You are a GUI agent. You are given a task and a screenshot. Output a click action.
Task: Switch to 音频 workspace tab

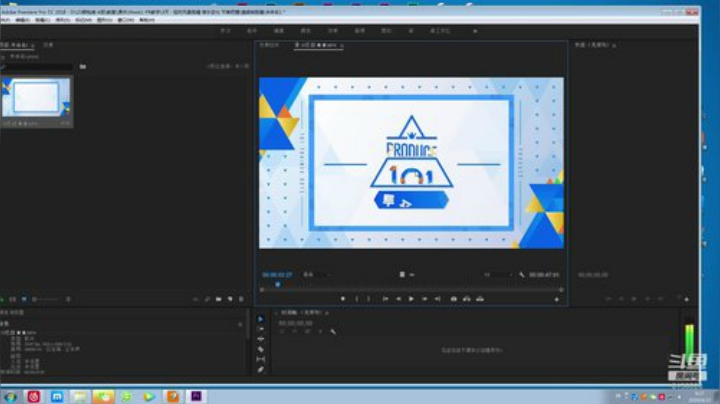point(360,31)
